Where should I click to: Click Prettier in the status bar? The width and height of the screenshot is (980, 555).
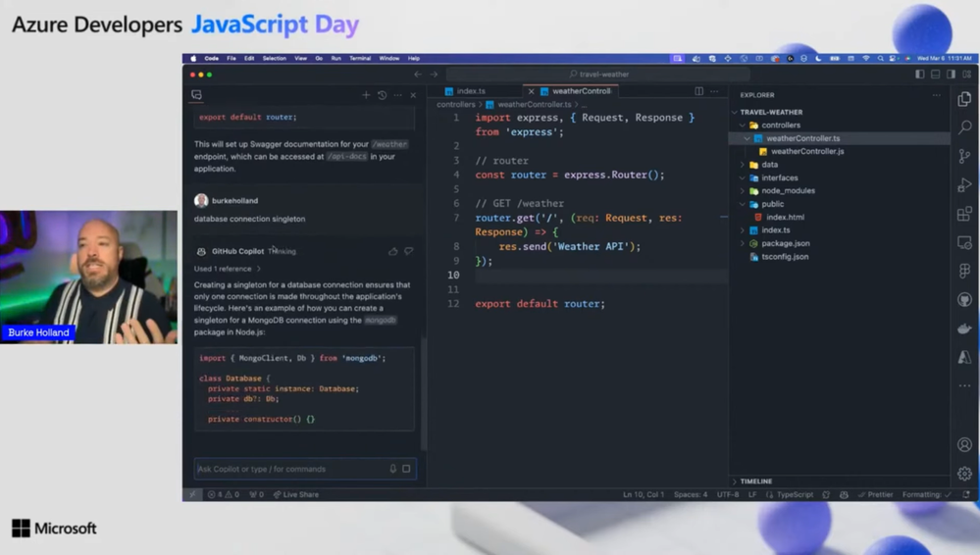[x=875, y=494]
